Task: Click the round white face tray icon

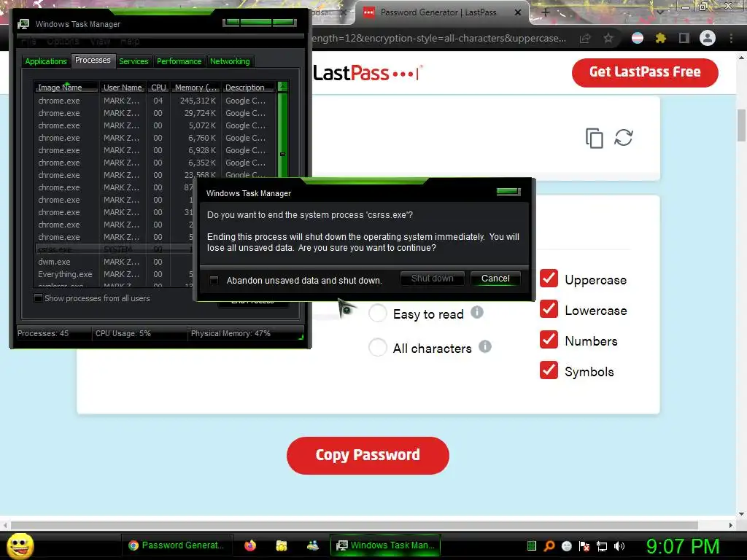Action: (566, 546)
